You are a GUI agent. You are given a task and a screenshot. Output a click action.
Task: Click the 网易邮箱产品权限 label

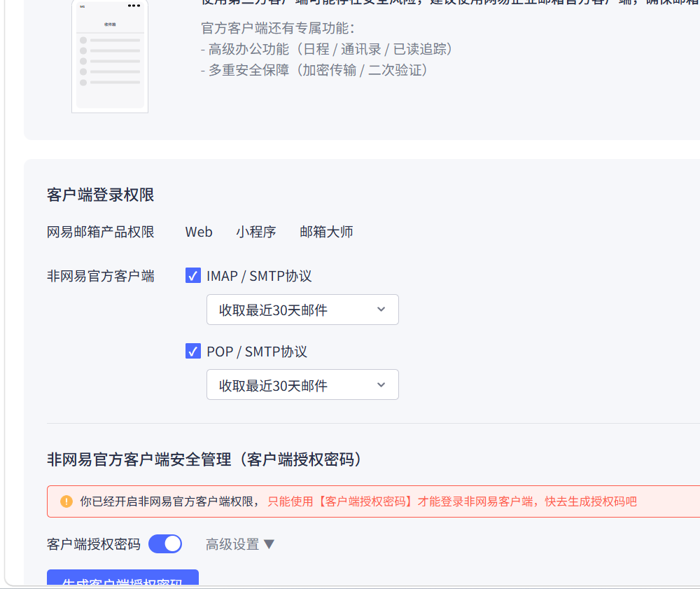(x=100, y=232)
